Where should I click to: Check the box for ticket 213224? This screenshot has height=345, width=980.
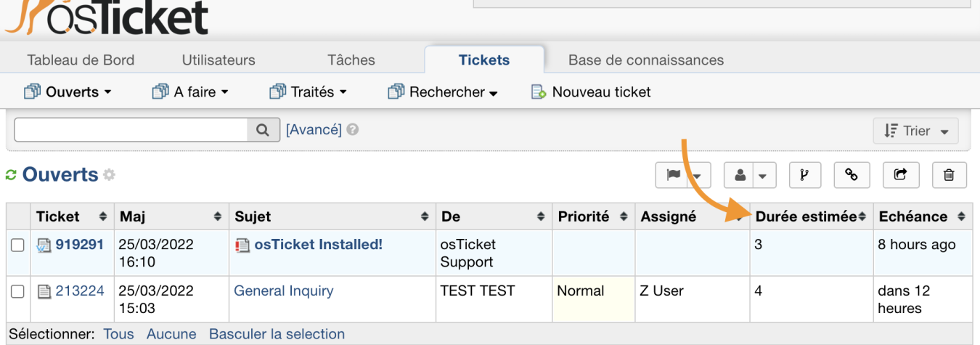(x=18, y=292)
